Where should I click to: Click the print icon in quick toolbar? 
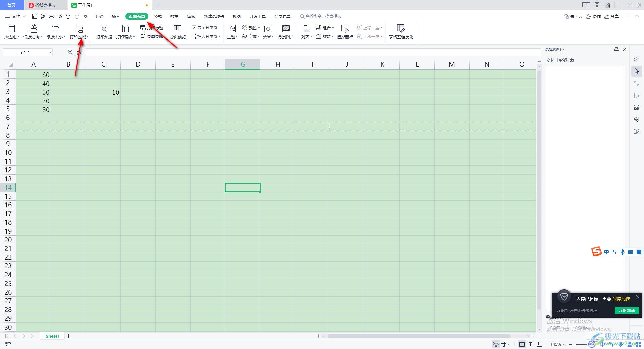click(52, 16)
